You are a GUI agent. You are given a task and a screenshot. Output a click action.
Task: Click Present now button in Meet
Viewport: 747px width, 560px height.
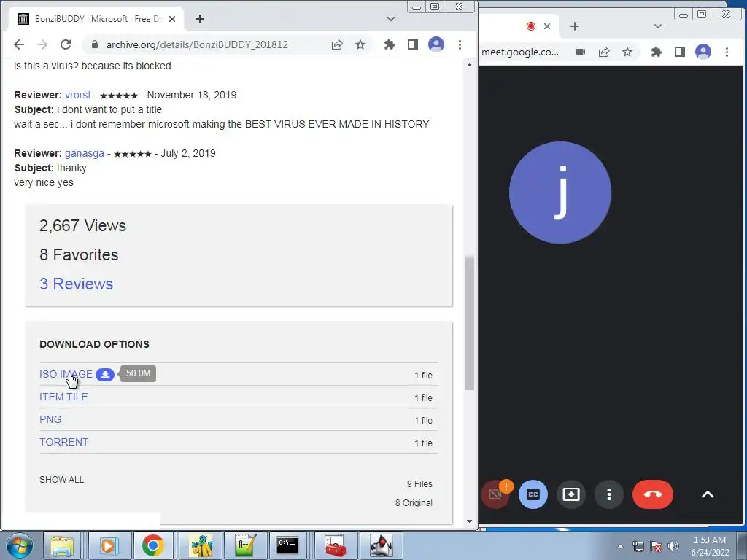[x=571, y=494]
